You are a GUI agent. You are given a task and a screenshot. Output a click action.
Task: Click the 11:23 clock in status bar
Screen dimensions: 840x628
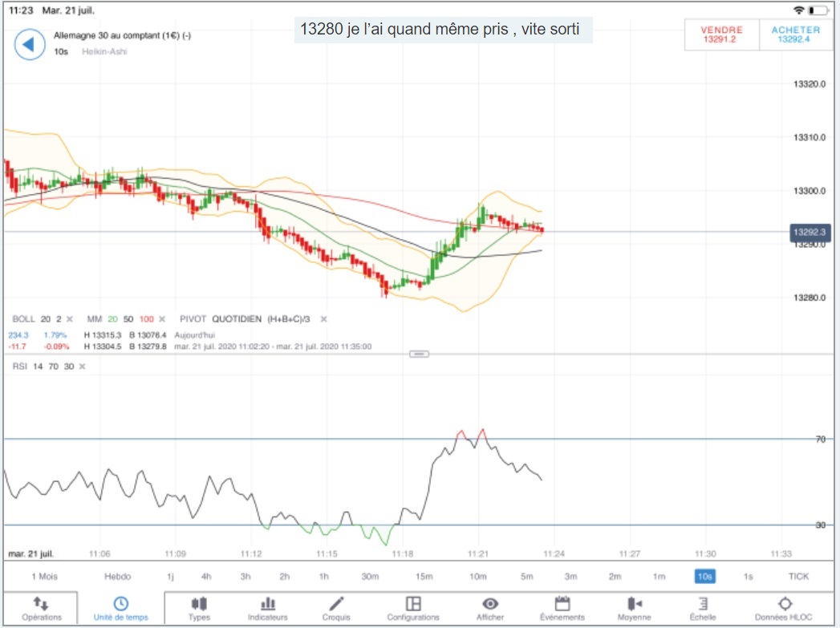click(21, 10)
